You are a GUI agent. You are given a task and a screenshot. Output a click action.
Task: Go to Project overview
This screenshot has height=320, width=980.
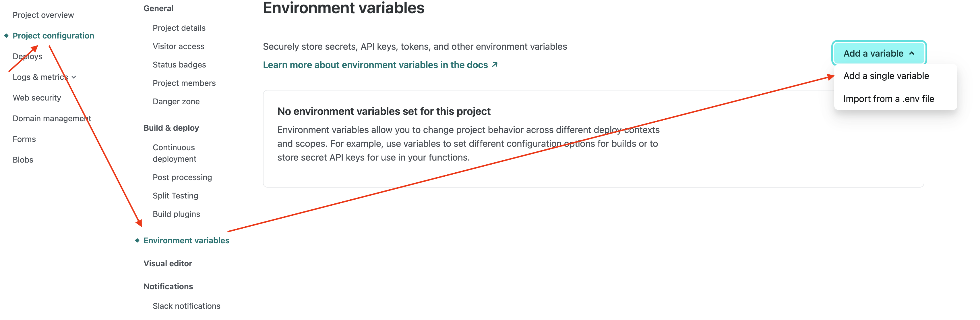[43, 15]
